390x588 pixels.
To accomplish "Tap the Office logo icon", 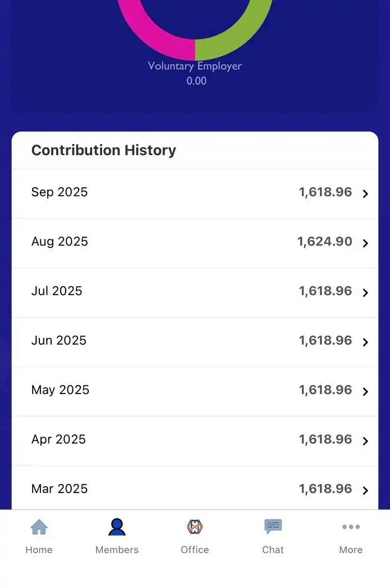I will (x=195, y=527).
